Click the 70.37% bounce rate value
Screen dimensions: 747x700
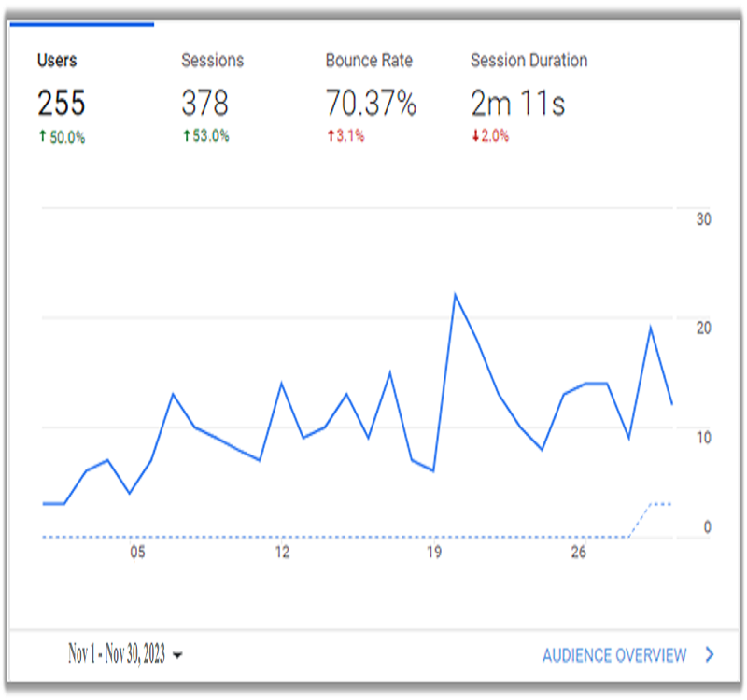371,103
